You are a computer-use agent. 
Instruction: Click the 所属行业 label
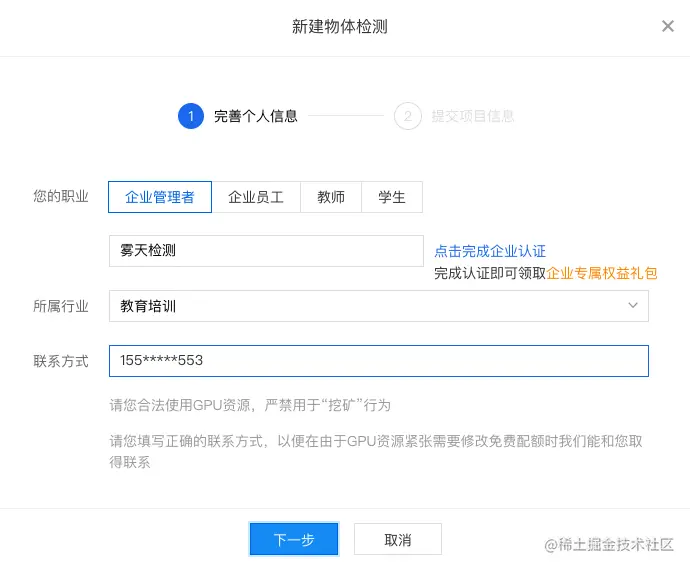[x=61, y=306]
